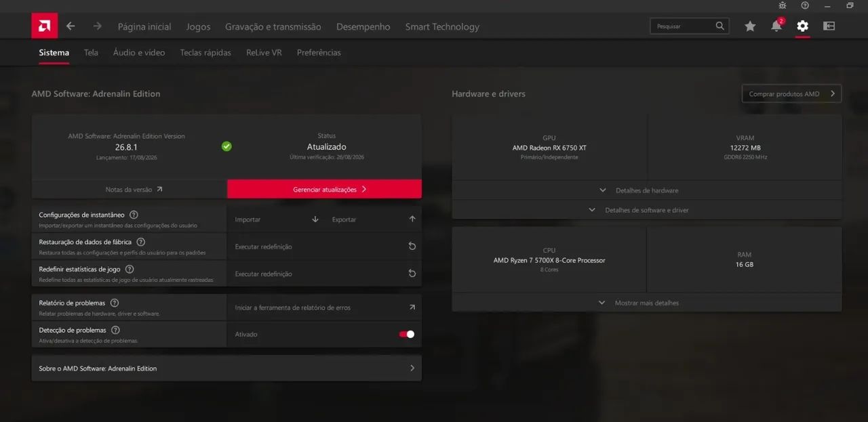Switch to the Preferências tab

(319, 53)
